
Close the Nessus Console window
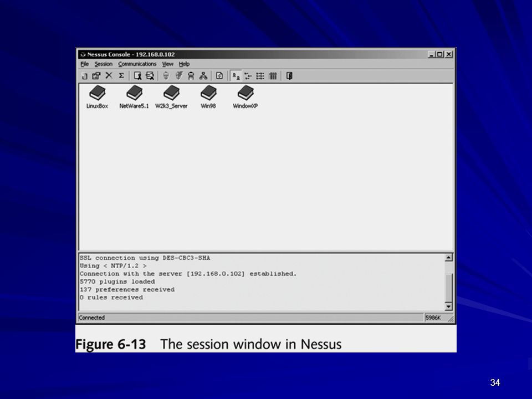(x=449, y=54)
